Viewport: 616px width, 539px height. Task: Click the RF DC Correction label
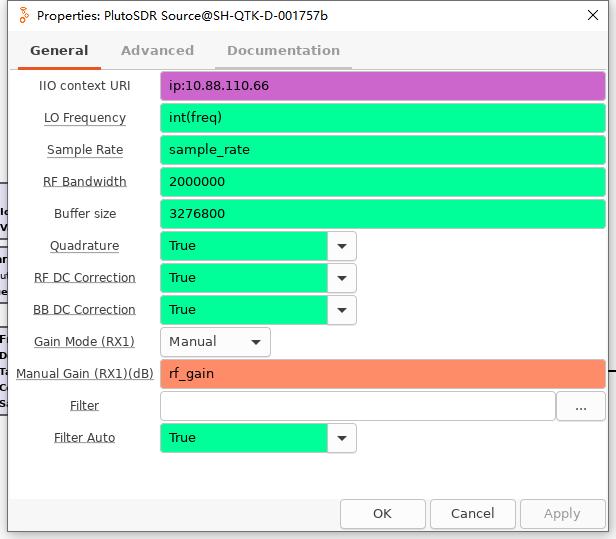coord(85,278)
